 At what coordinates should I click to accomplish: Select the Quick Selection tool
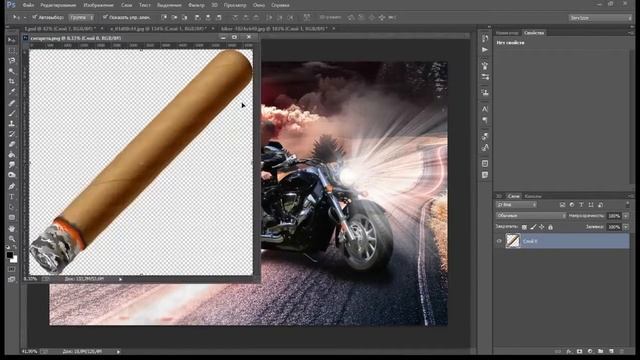pyautogui.click(x=11, y=71)
